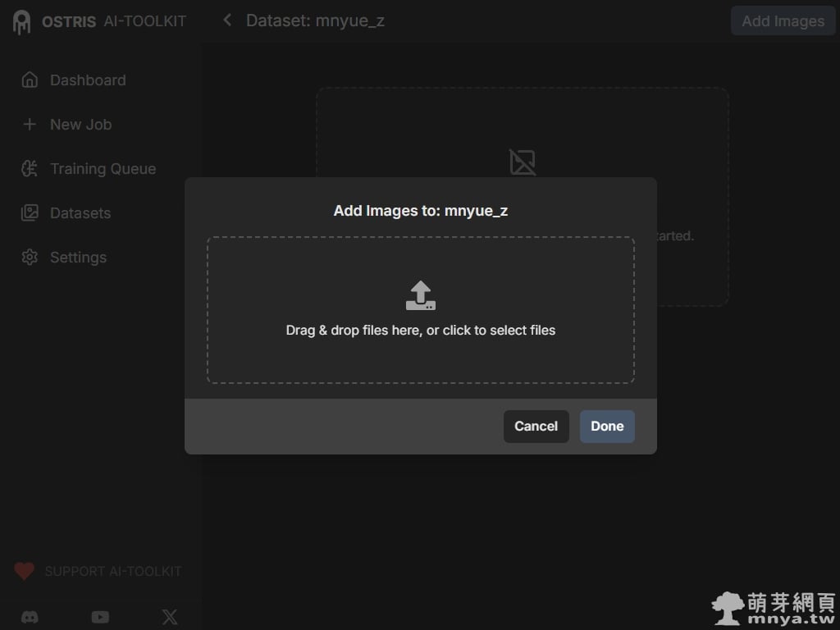Screen dimensions: 840x630
Task: Click the Ostris logo icon
Action: click(x=21, y=22)
